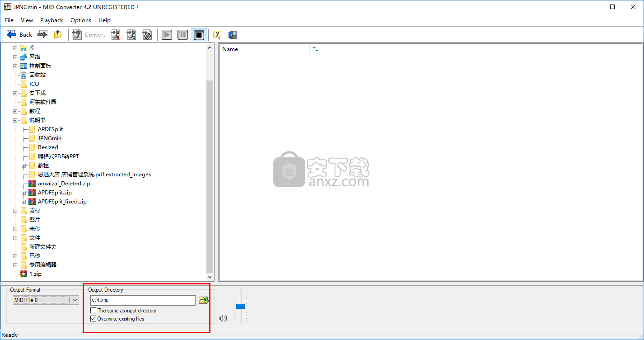This screenshot has height=340, width=644.
Task: Expand the APDFSplit_fixed.zip node
Action: click(23, 202)
